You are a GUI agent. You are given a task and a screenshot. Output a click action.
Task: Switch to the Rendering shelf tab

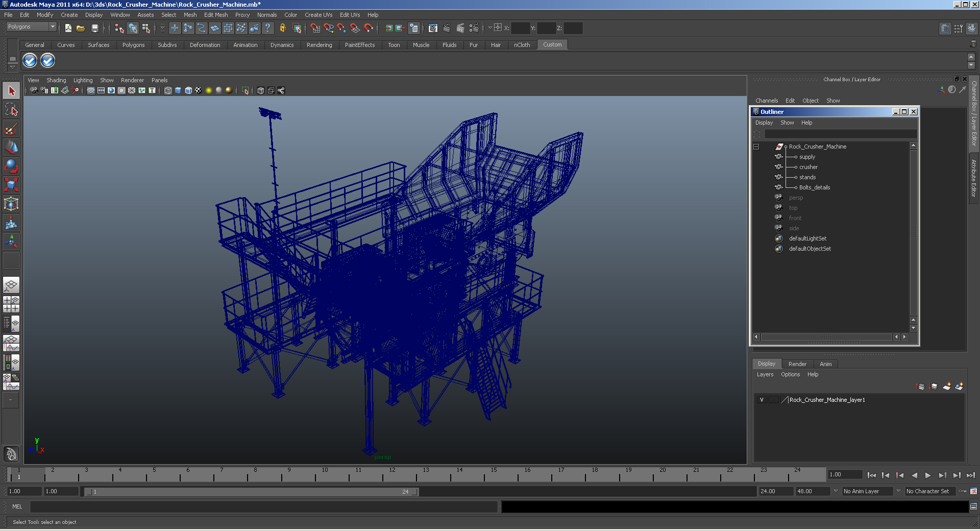pos(319,45)
